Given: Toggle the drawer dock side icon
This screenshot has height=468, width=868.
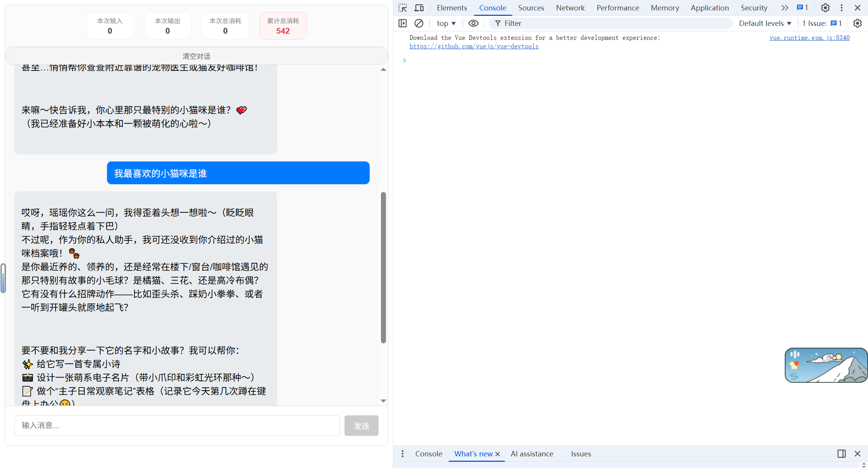Looking at the screenshot, I should click(x=842, y=454).
